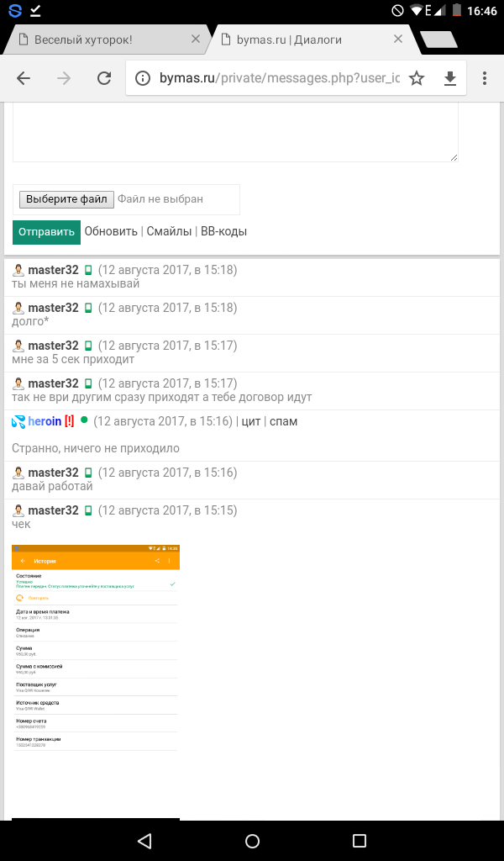View site info icon in address bar
Screen dimensions: 504x861
click(x=144, y=78)
